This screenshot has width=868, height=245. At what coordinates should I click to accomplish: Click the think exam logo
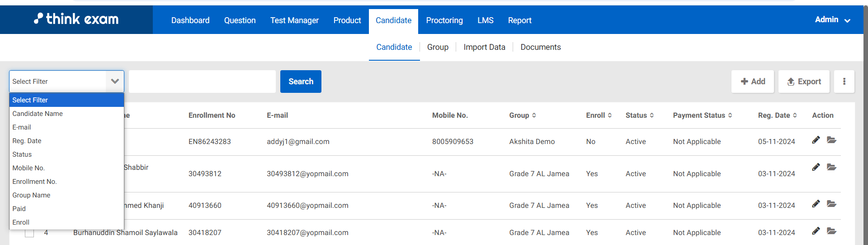[x=76, y=19]
